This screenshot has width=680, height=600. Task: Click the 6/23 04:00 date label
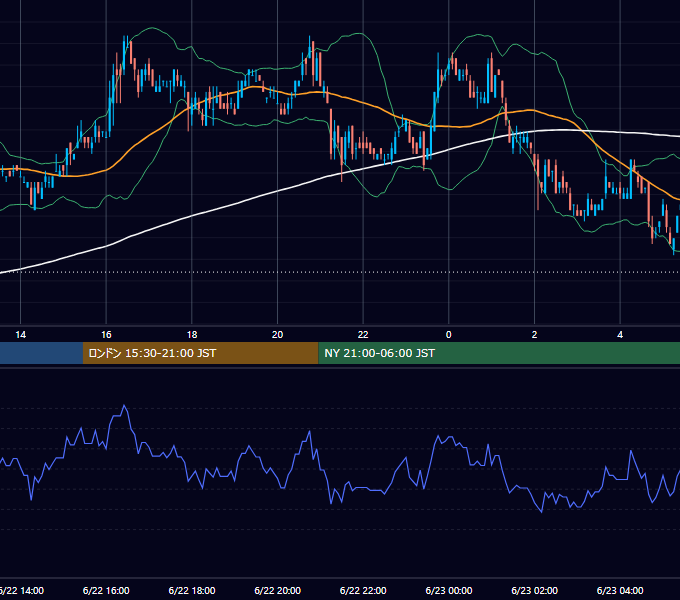[620, 590]
